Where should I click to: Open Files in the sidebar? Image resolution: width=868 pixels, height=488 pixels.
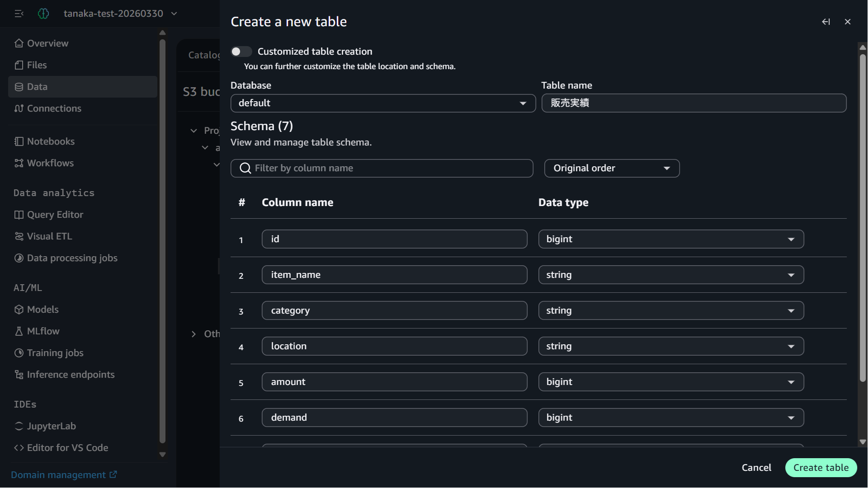point(83,65)
